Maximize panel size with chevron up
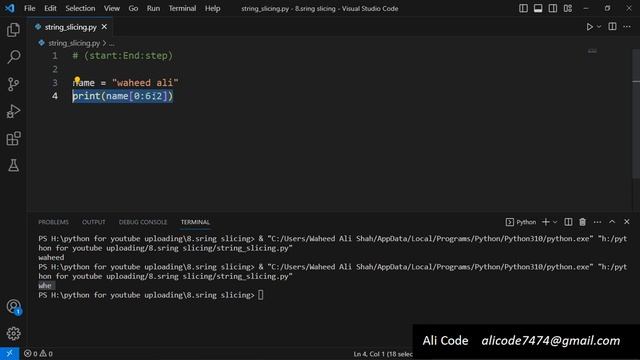Image resolution: width=640 pixels, height=360 pixels. click(x=612, y=222)
